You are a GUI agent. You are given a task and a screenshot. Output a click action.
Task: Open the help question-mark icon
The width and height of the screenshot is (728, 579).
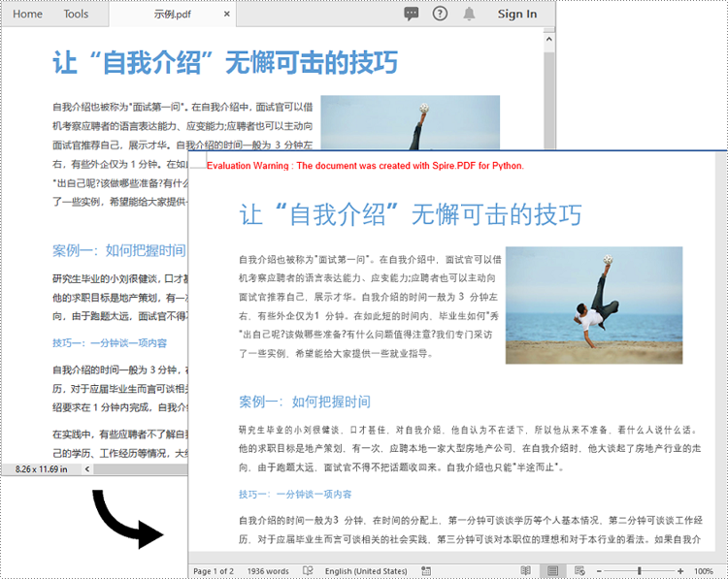click(x=440, y=14)
